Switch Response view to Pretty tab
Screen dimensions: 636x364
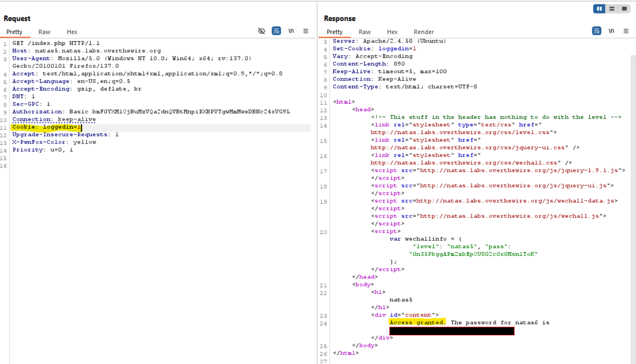click(x=335, y=32)
